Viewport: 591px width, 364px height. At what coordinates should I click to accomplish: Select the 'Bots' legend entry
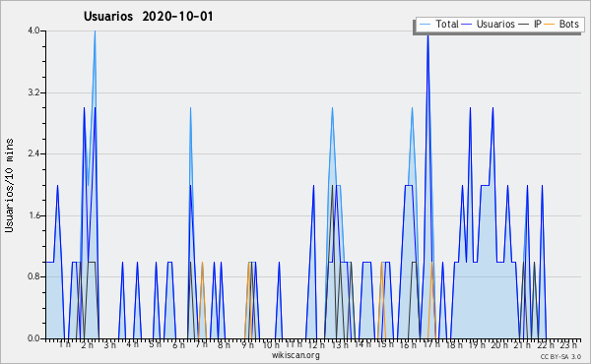click(568, 24)
